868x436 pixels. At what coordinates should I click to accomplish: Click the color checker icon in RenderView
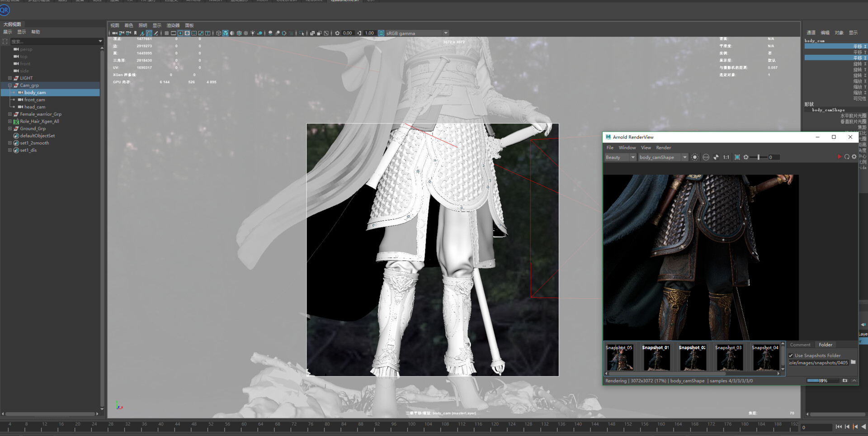(x=716, y=157)
